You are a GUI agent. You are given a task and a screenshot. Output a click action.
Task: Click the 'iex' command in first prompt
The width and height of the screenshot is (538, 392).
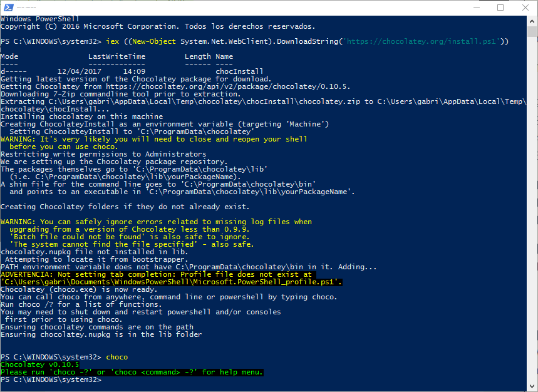[x=112, y=41]
